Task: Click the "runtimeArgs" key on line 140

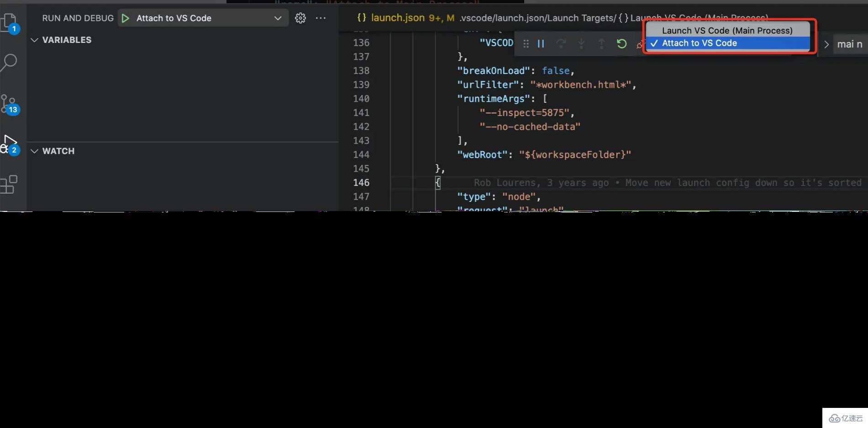Action: (x=494, y=99)
